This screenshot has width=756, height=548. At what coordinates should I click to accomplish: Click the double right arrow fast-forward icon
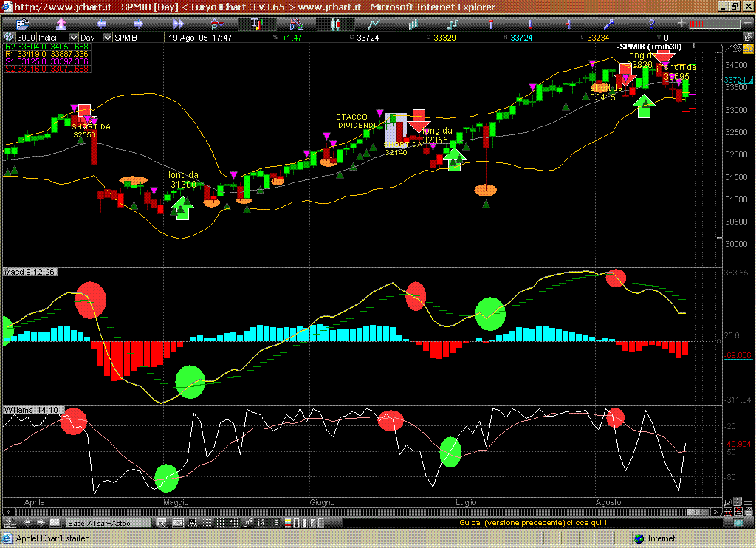(179, 24)
